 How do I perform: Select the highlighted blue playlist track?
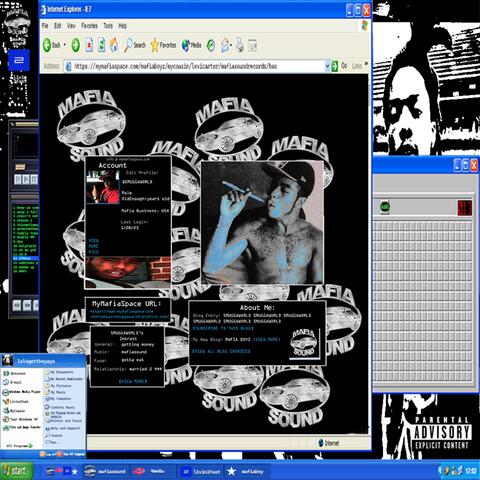tap(25, 258)
